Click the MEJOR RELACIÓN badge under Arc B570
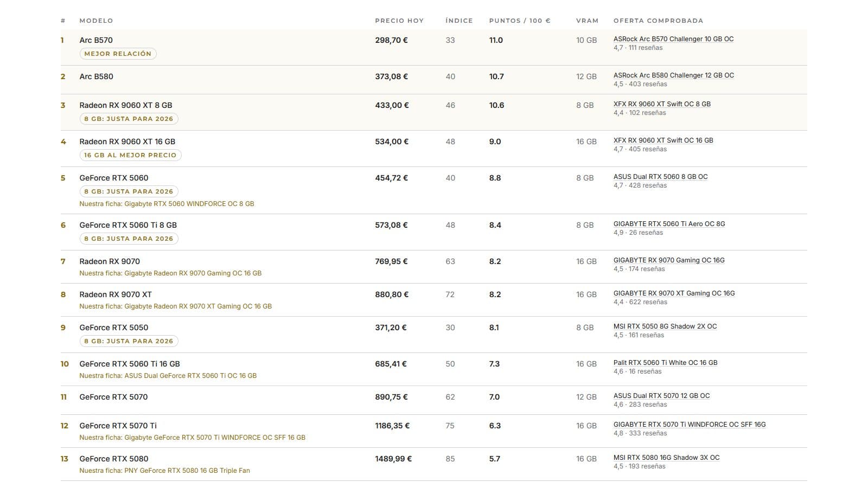The image size is (868, 488). [x=118, y=54]
